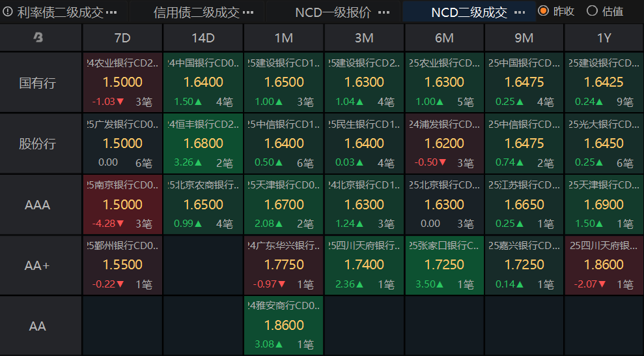Select the 估值 radio button
This screenshot has width=644, height=356.
[x=592, y=11]
